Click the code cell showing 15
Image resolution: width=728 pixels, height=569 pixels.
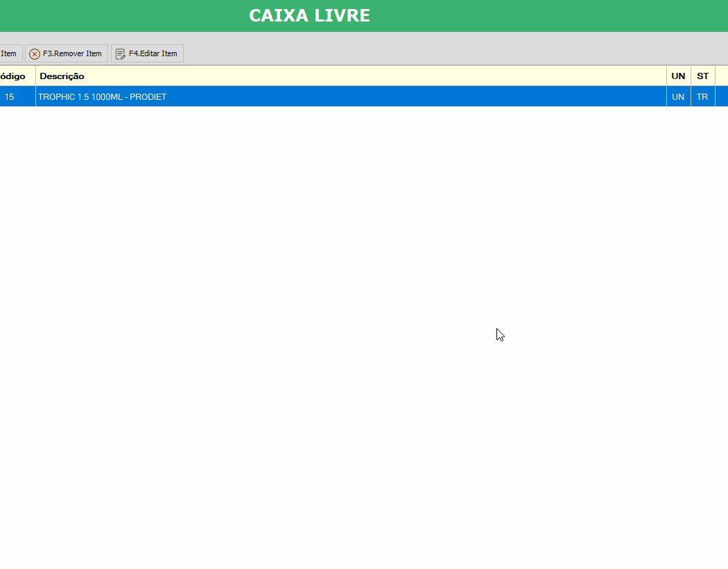point(10,97)
